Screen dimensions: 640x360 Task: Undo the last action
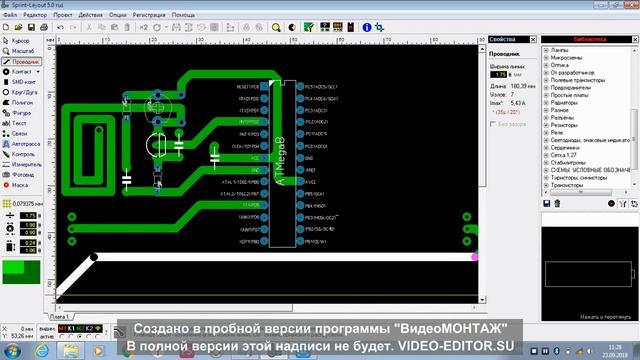[x=60, y=27]
